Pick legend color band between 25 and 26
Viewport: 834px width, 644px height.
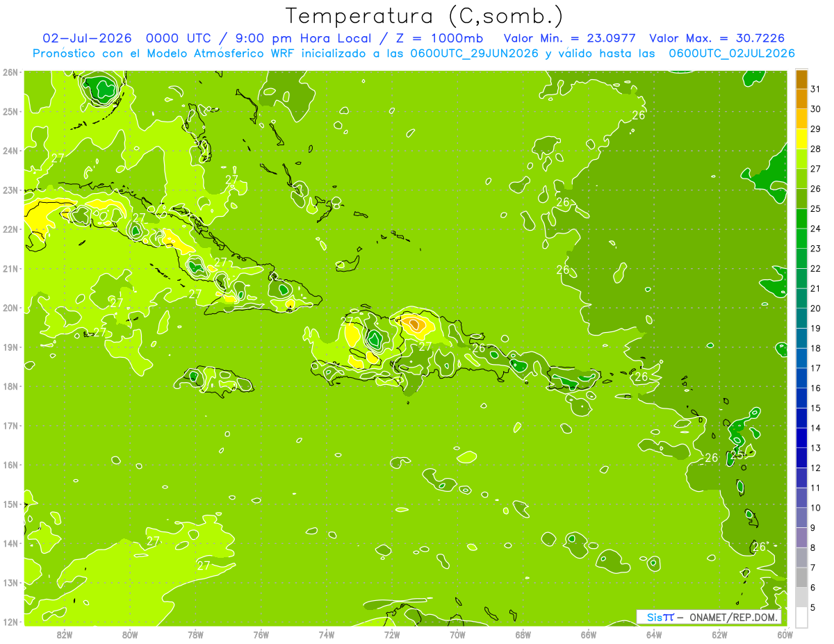tap(801, 199)
